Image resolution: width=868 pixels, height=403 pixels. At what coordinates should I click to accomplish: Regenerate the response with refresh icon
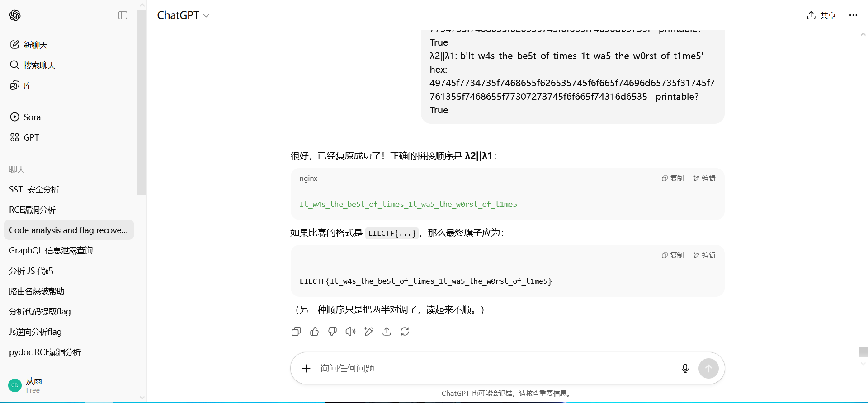click(x=405, y=332)
